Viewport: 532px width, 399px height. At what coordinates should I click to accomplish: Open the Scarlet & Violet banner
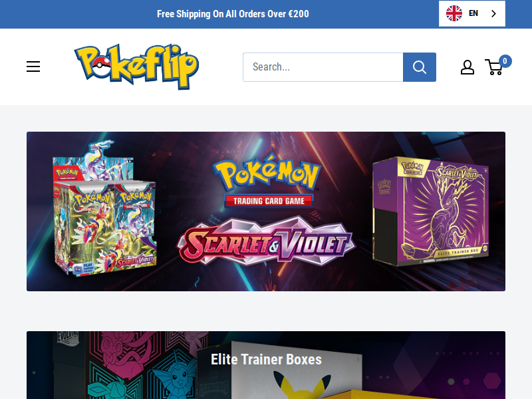point(266,211)
